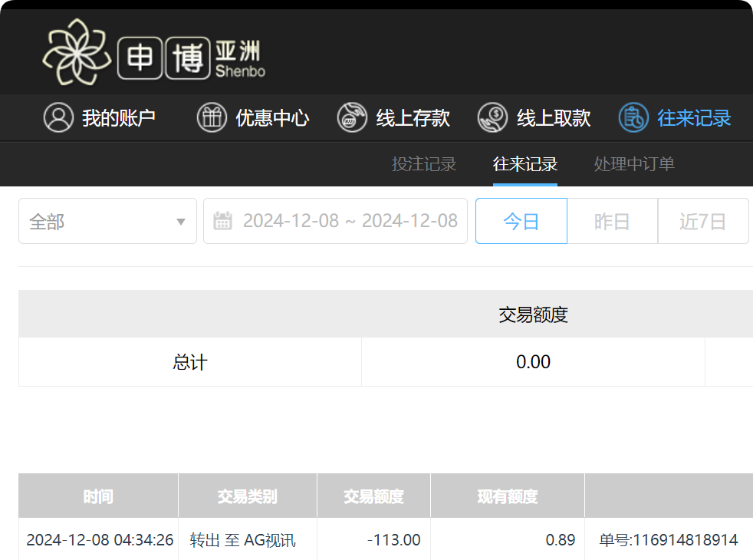The height and width of the screenshot is (560, 753).
Task: Enable the 近7日 date range filter
Action: pyautogui.click(x=702, y=220)
